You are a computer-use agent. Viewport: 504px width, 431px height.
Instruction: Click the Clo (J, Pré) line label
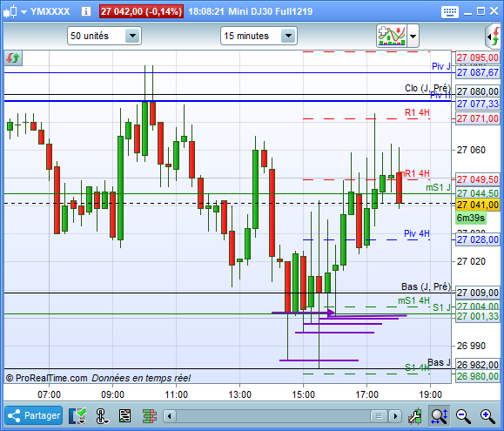coord(427,88)
